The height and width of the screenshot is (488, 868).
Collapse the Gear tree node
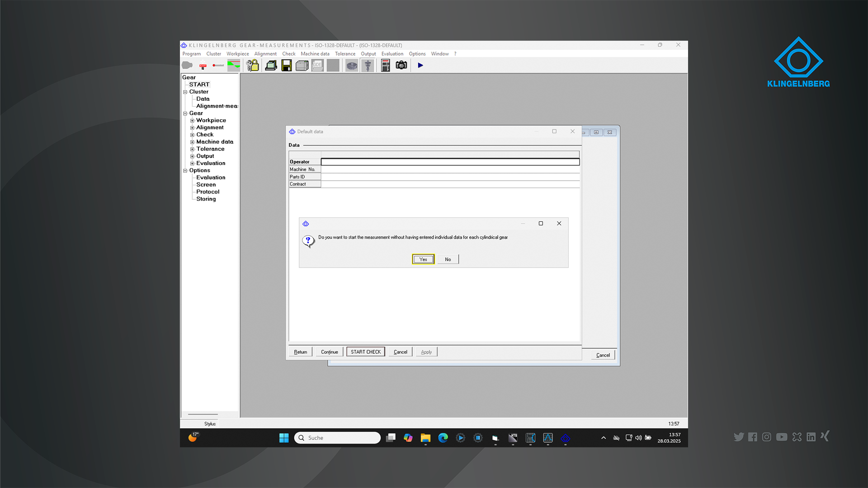tap(185, 113)
